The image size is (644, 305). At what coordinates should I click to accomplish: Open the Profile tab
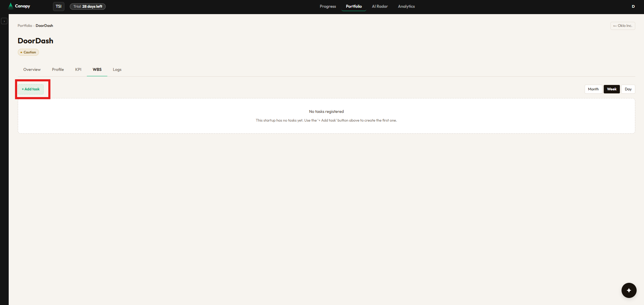click(58, 70)
